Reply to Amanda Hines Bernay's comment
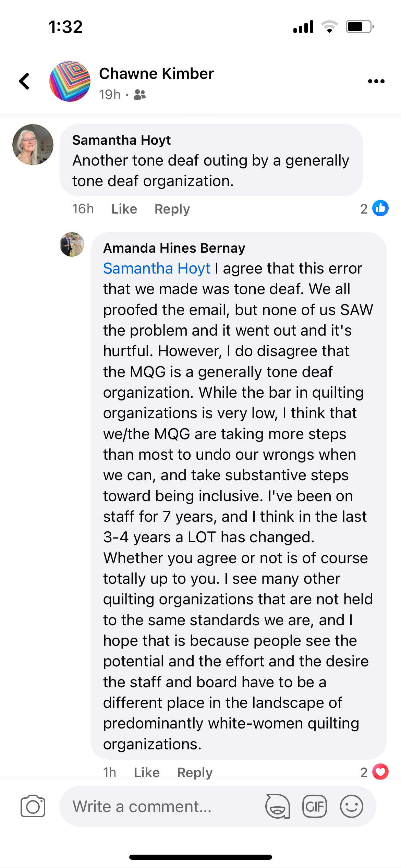 pyautogui.click(x=195, y=772)
